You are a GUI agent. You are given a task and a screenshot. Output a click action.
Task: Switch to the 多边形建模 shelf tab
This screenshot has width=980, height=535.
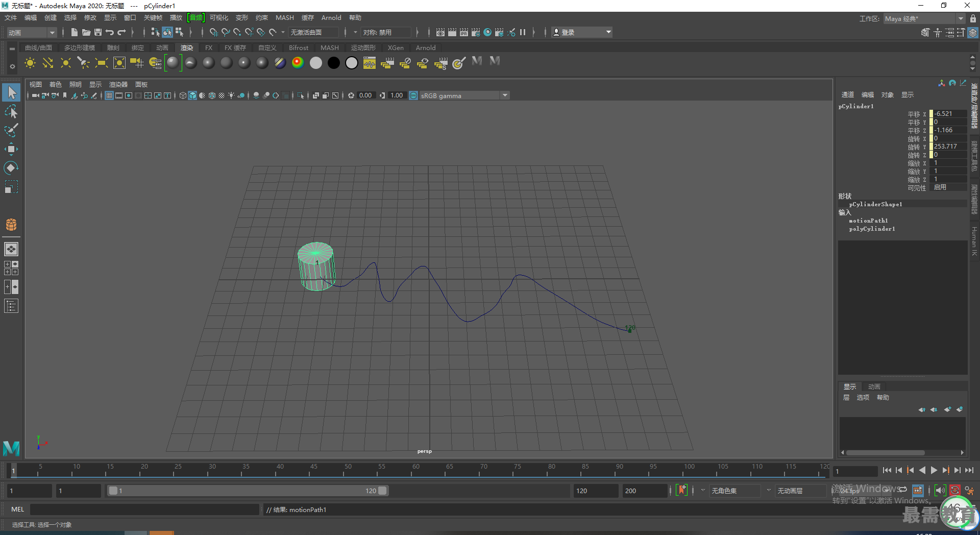[x=79, y=47]
